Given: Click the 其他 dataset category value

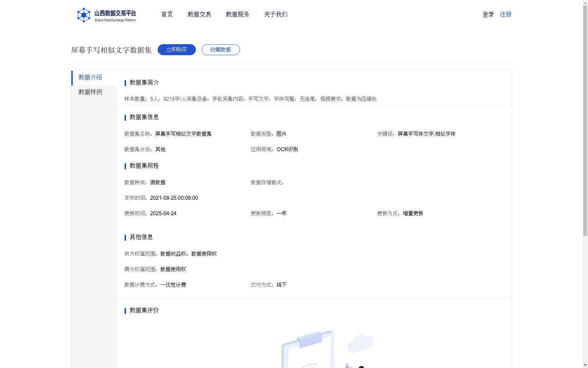Looking at the screenshot, I should coord(160,149).
